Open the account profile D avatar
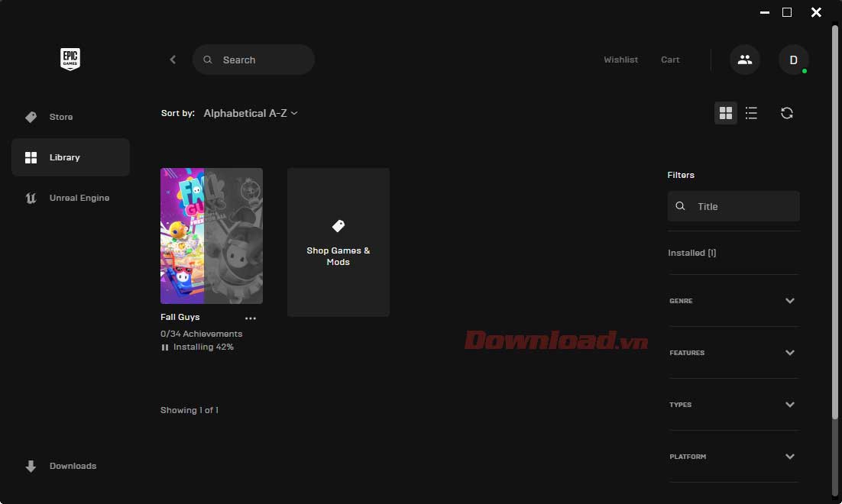842x504 pixels. click(794, 60)
